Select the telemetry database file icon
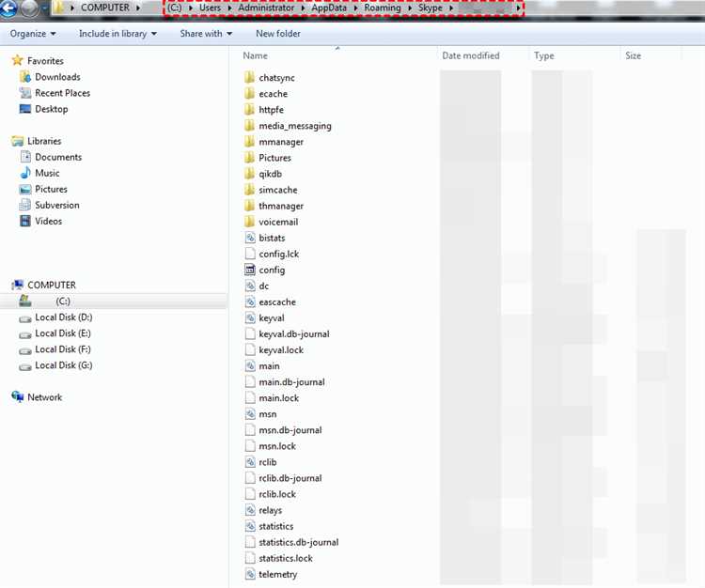 (250, 574)
